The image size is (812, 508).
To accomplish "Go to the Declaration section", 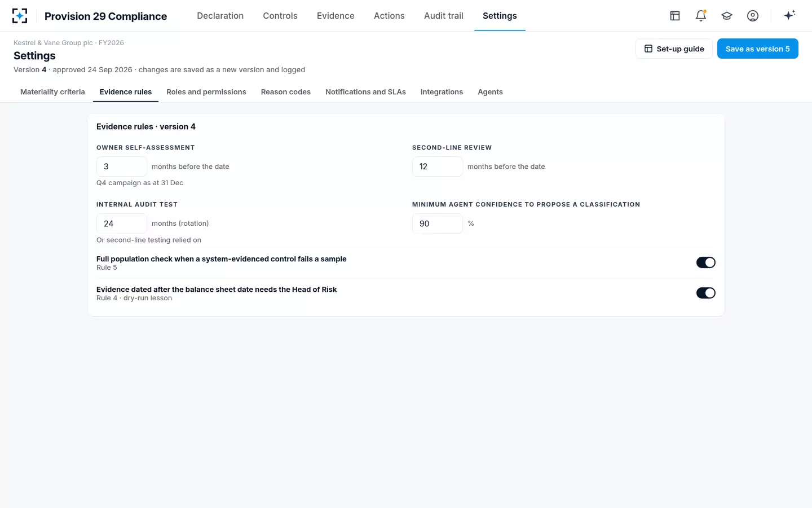I will 220,16.
